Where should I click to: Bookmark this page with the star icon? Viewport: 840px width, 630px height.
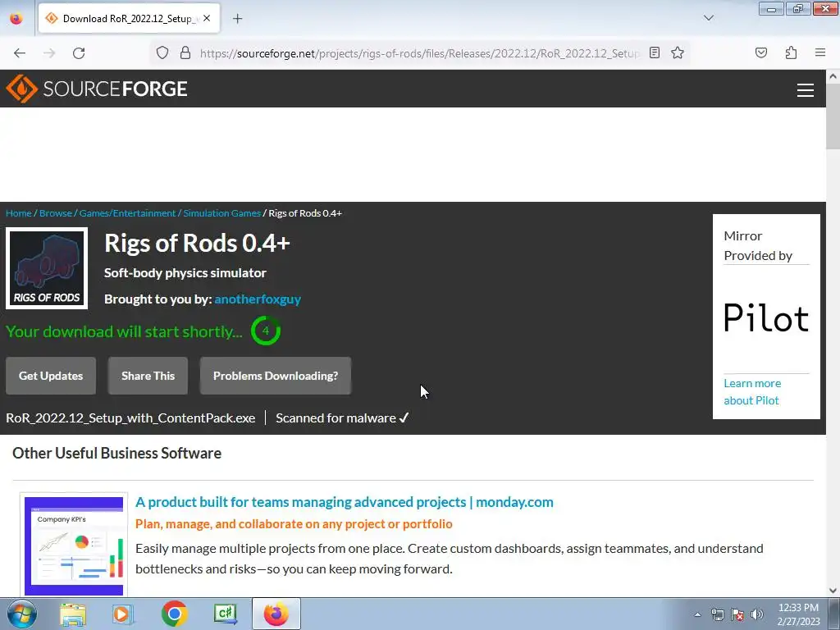tap(677, 52)
